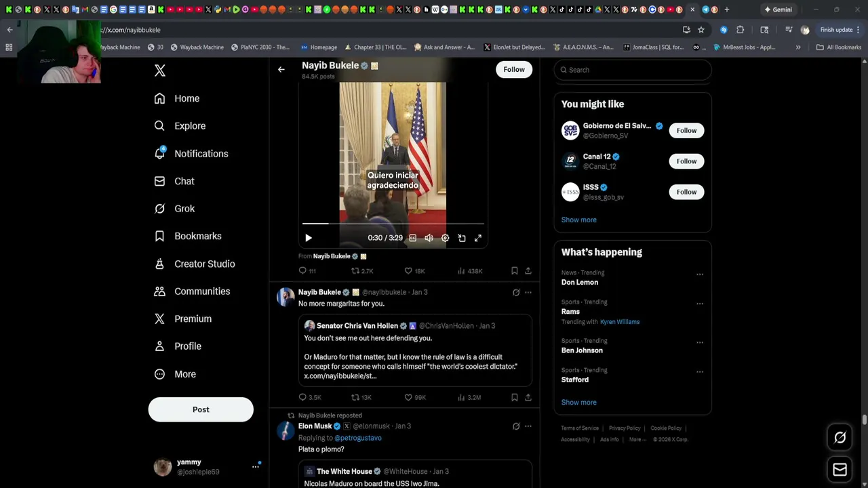Screen dimensions: 868x488
Task: Open quoted Senator Chris Van Hollen tweet
Action: coord(415,350)
